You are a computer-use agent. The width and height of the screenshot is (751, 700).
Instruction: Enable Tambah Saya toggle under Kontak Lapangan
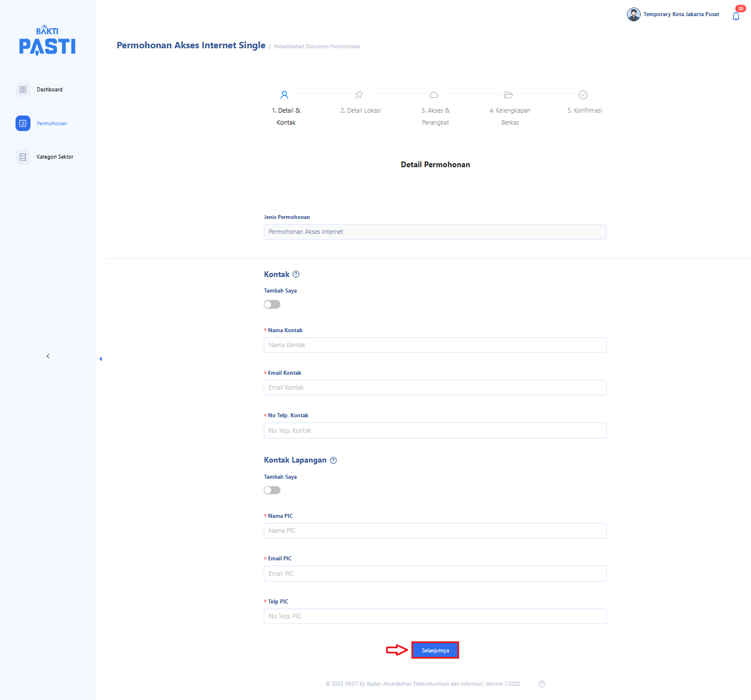tap(272, 490)
